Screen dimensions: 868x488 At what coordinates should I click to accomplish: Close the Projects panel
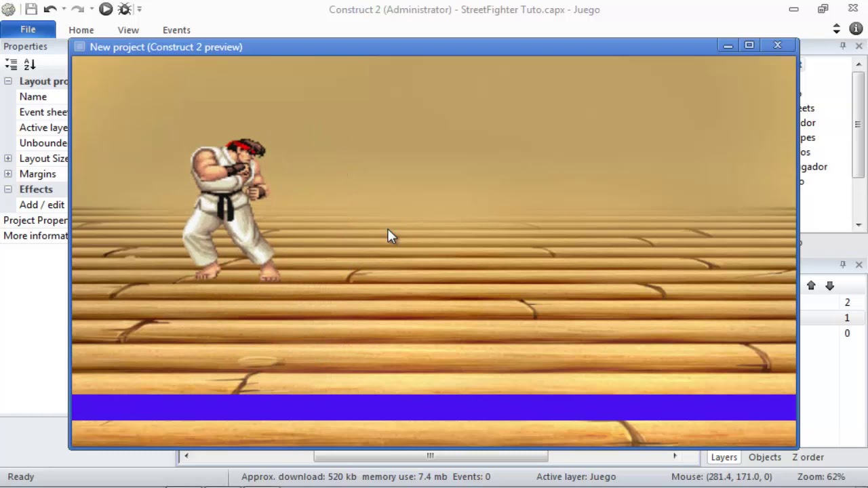click(859, 46)
